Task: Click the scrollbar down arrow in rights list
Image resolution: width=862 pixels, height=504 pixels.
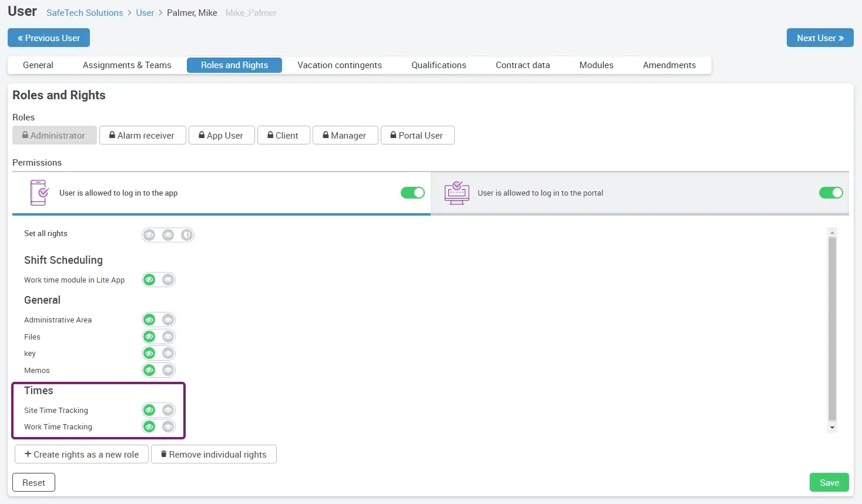Action: tap(832, 428)
